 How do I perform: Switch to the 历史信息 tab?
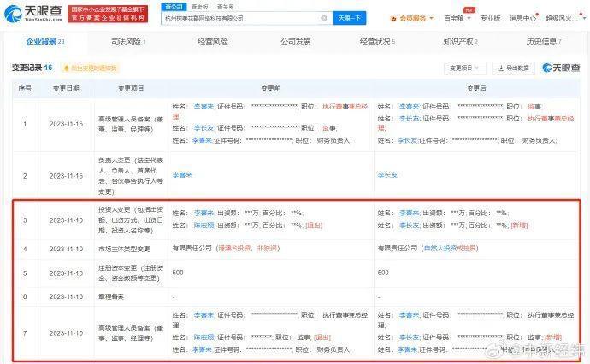tap(544, 42)
